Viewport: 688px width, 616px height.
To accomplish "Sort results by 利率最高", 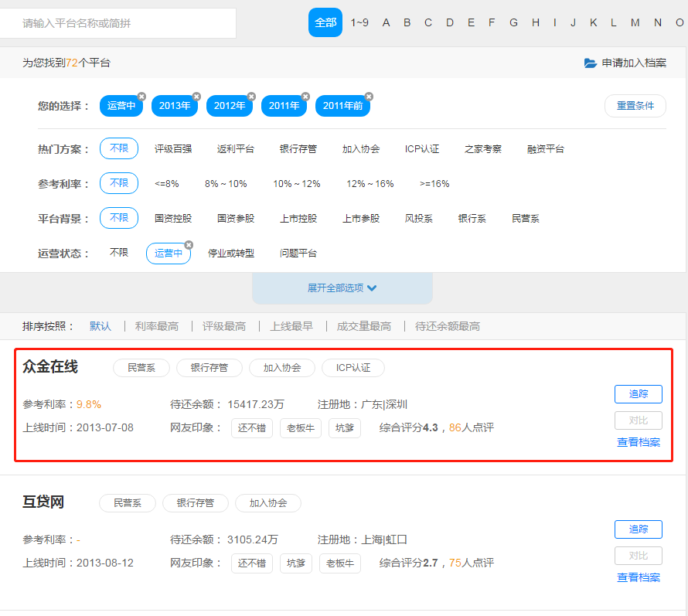I will tap(157, 326).
